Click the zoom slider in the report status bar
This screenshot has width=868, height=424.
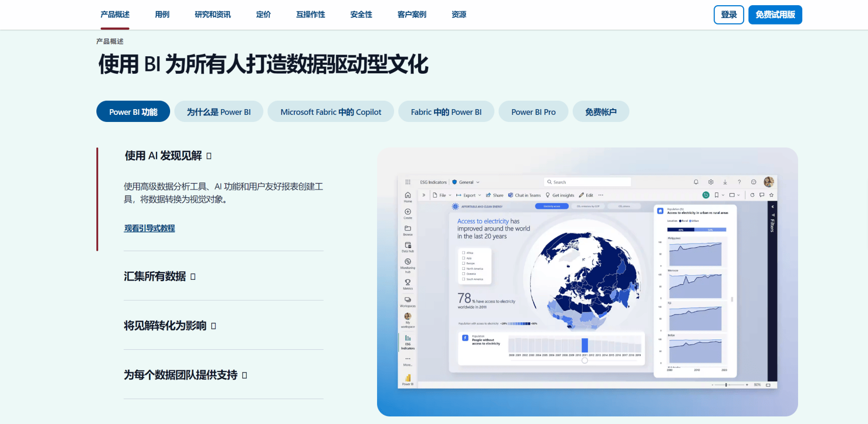(730, 385)
